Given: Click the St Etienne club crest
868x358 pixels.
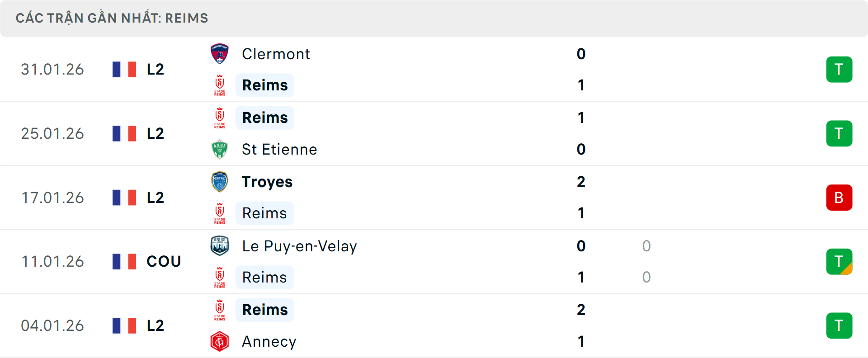Looking at the screenshot, I should coord(220,149).
